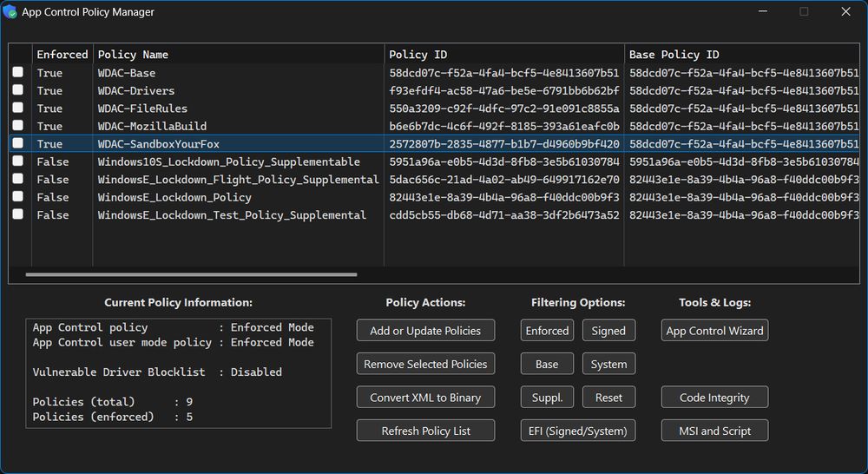Show EFI (Signed/System) policies
Screen dimensions: 868x474
tap(578, 431)
